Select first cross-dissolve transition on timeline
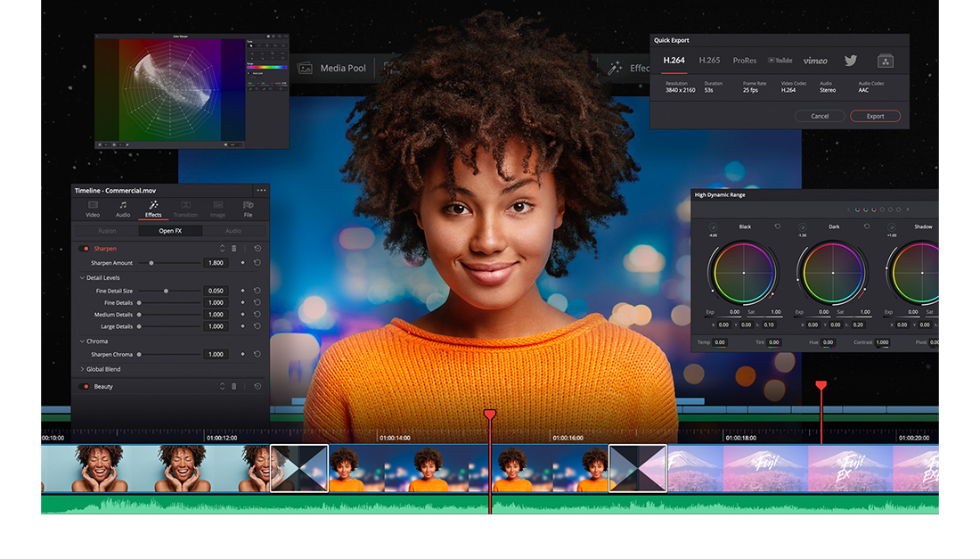The height and width of the screenshot is (559, 980). [299, 468]
